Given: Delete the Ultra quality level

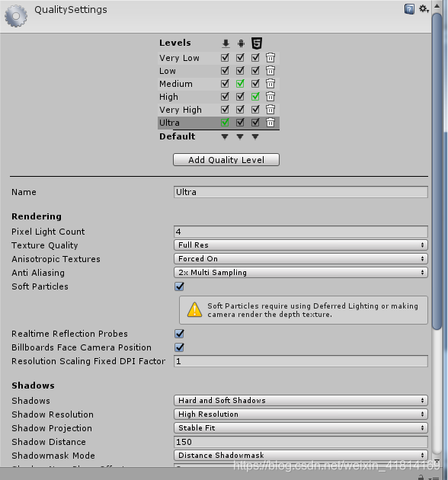Looking at the screenshot, I should (x=270, y=123).
